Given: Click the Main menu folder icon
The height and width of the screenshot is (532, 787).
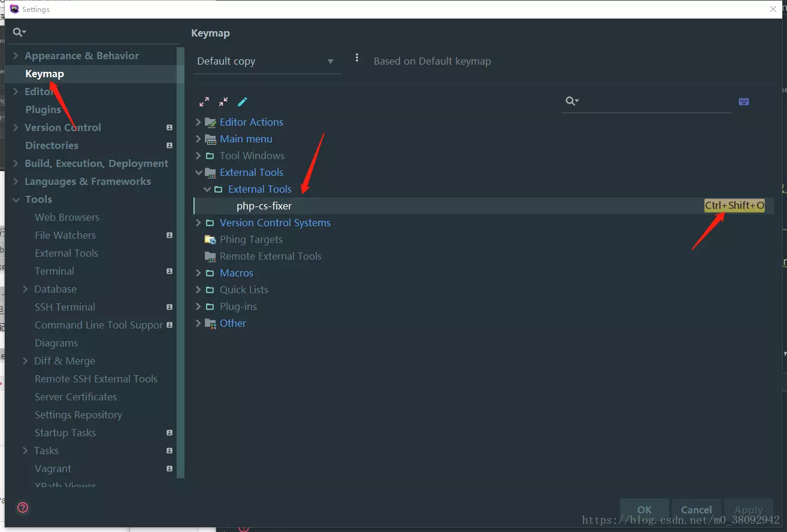Looking at the screenshot, I should click(x=210, y=139).
